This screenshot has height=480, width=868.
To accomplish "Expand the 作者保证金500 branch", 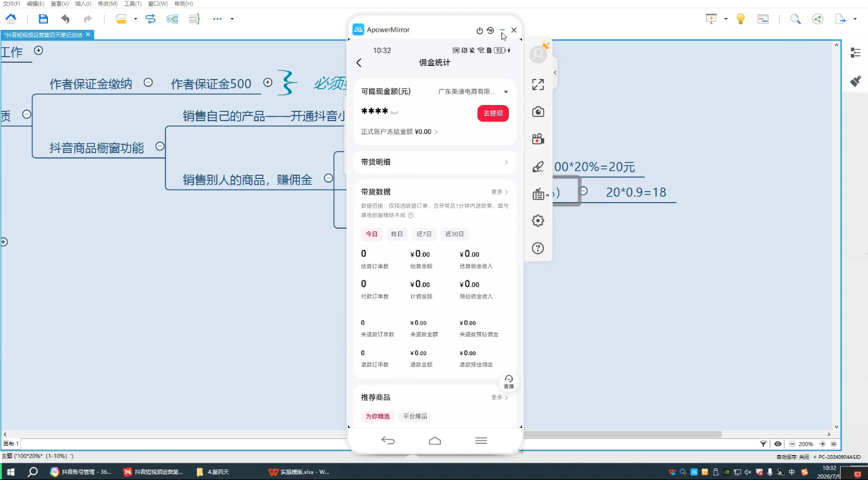I will pos(268,82).
